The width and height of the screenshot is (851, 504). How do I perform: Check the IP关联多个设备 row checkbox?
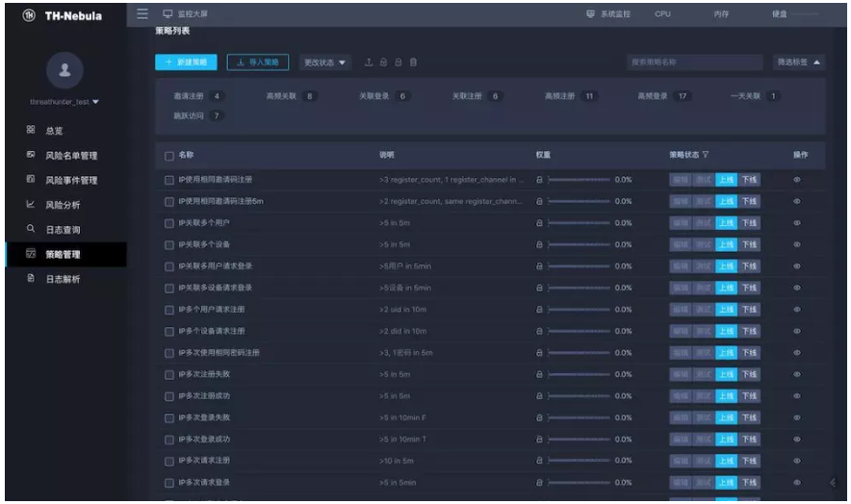tap(168, 245)
